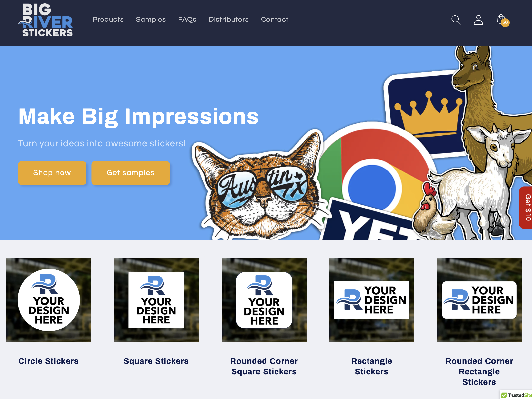The width and height of the screenshot is (532, 399).
Task: Open the Rounded Corner Square Stickers image
Action: [264, 300]
